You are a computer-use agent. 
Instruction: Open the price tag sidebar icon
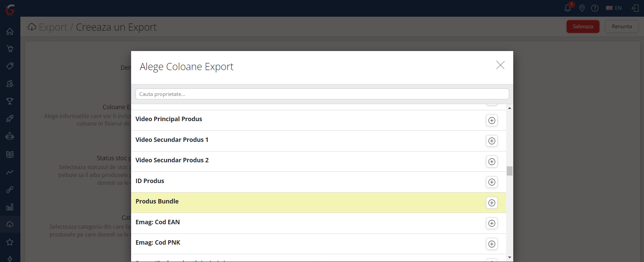[10, 66]
